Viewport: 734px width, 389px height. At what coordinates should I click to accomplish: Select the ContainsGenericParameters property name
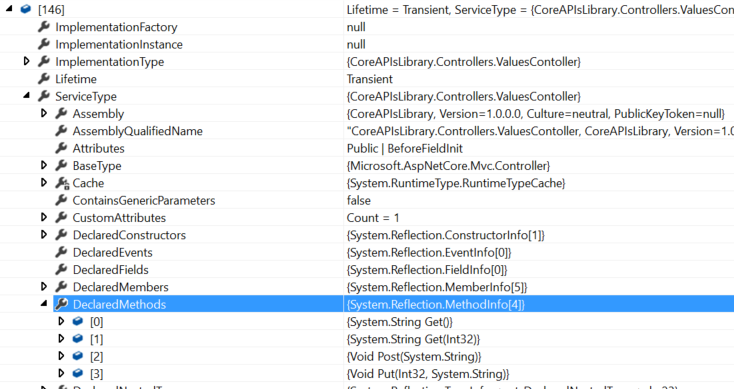[144, 200]
